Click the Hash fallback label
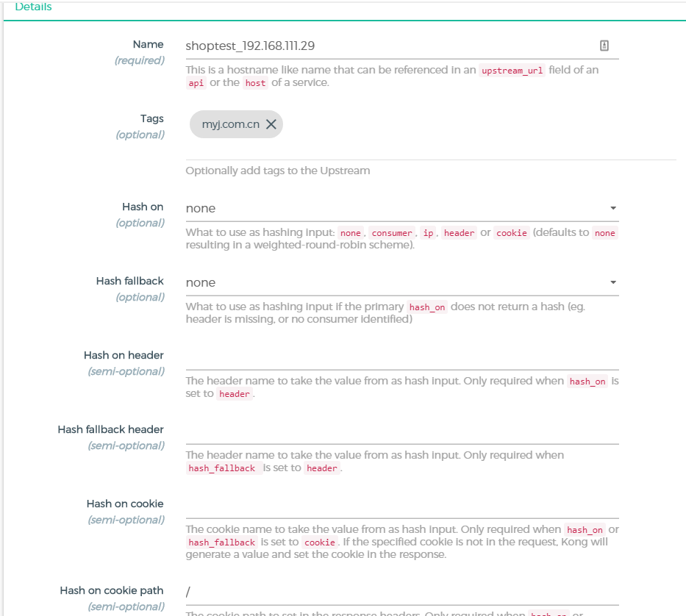The width and height of the screenshot is (686, 616). tap(130, 281)
